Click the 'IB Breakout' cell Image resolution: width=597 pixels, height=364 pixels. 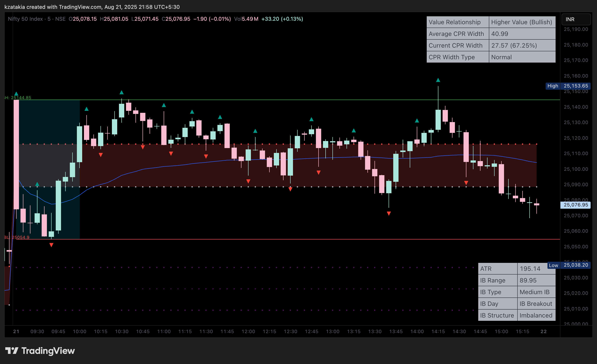[x=536, y=303]
